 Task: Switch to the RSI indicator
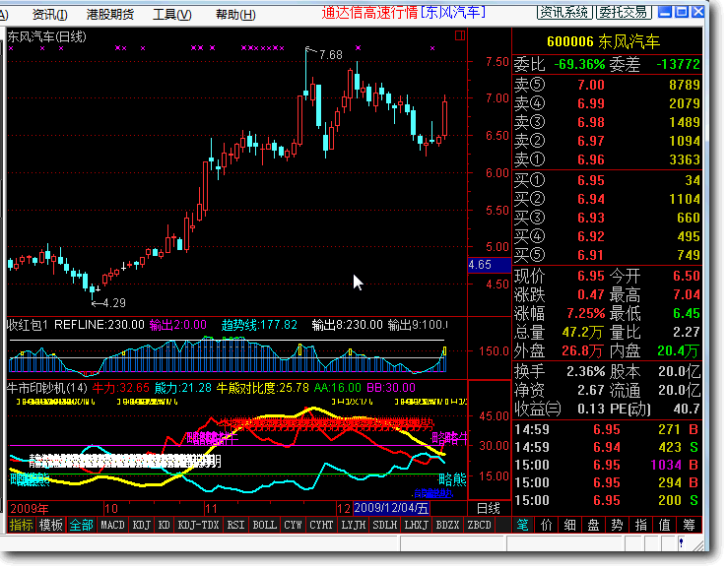[x=235, y=525]
